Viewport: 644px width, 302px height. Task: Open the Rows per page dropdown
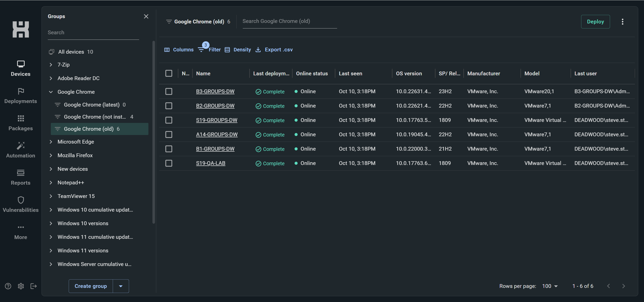(x=550, y=286)
